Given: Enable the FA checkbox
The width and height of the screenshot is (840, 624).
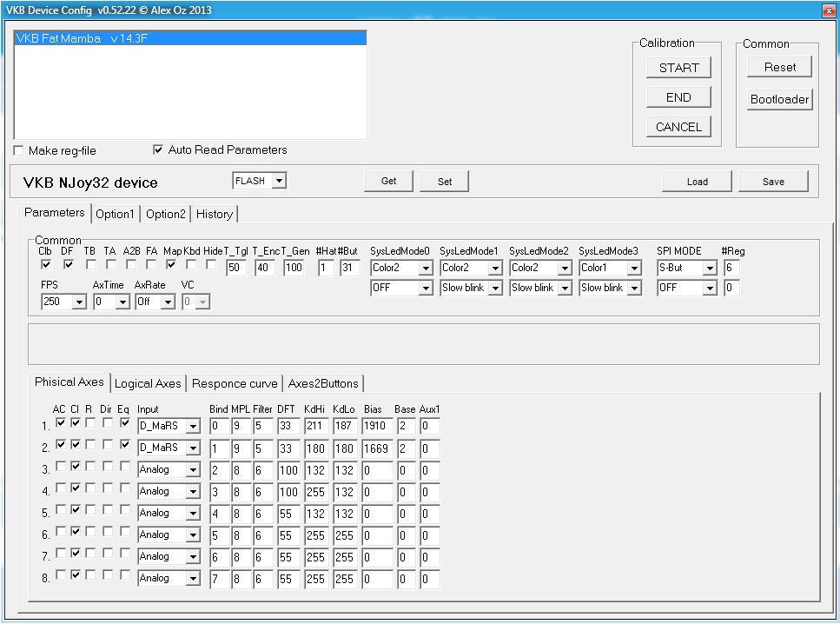Looking at the screenshot, I should [151, 264].
